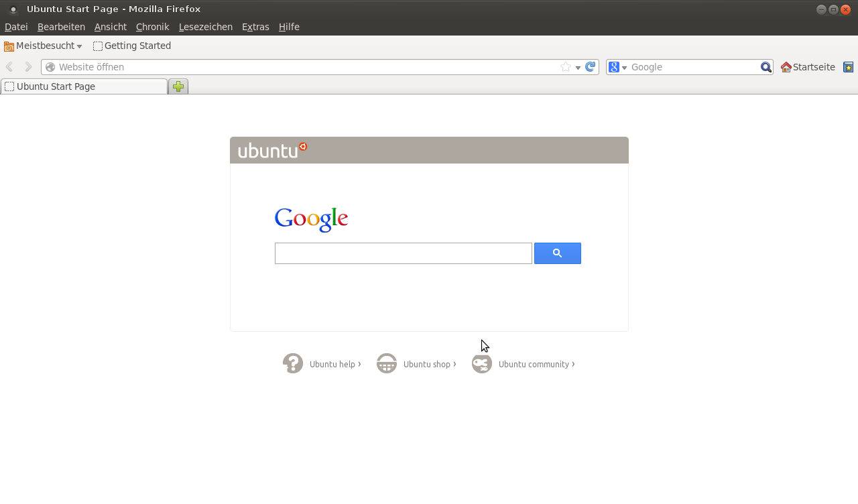Open the bookmarks icon at toolbar end
The height and width of the screenshot is (504, 858).
(x=849, y=67)
